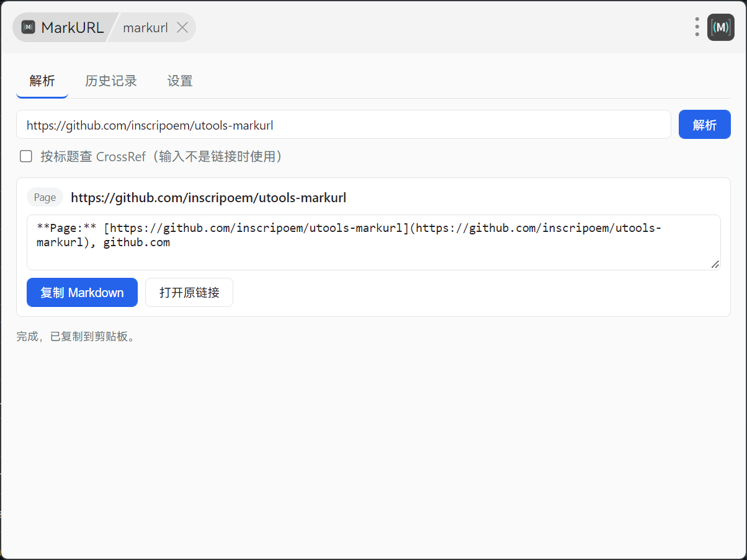Click the Page type badge
This screenshot has height=560, width=747.
pos(45,197)
